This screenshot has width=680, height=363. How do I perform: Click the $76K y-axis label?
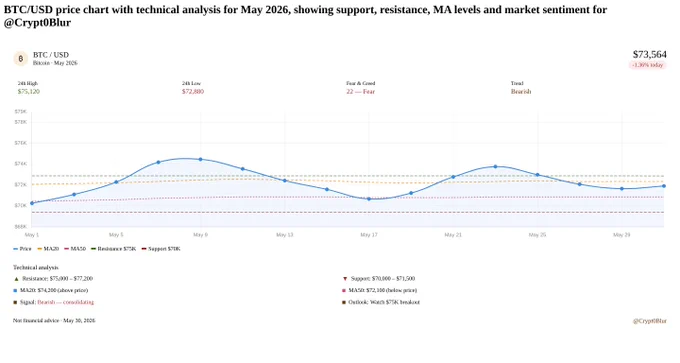click(21, 143)
